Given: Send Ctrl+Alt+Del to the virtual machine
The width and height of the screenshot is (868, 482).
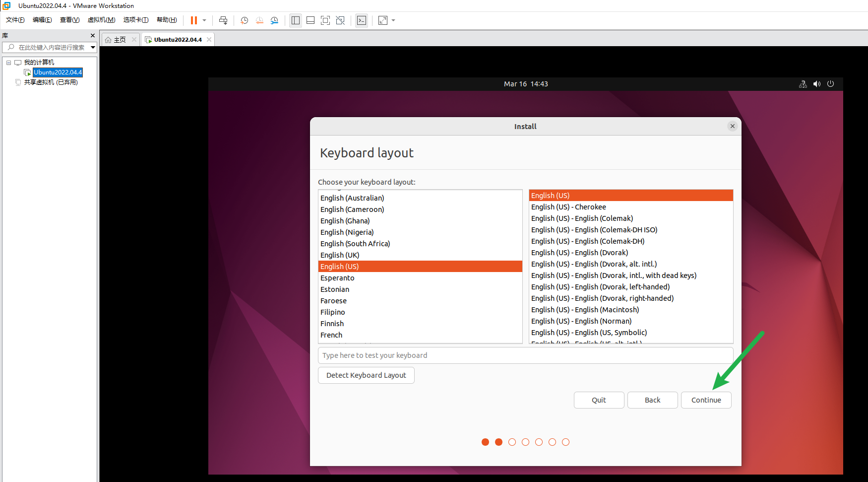Looking at the screenshot, I should pos(223,20).
